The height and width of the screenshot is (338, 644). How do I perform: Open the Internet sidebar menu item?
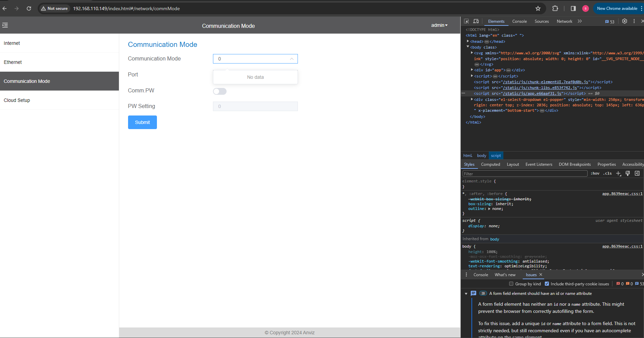pos(59,43)
